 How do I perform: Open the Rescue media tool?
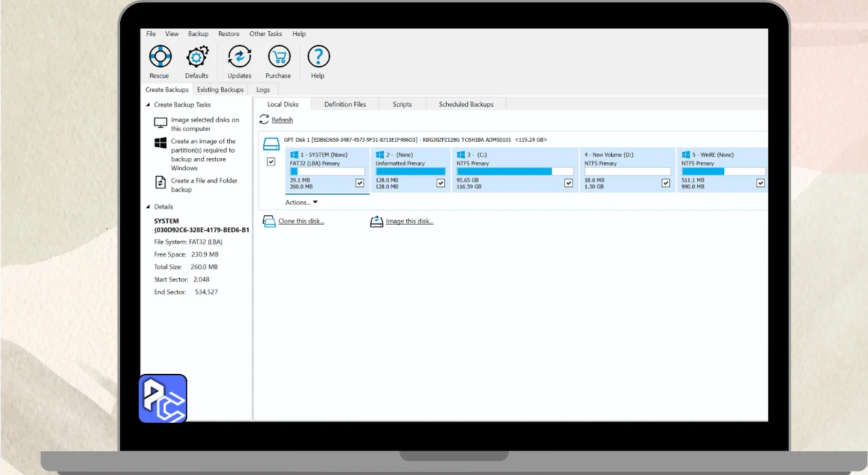pos(159,57)
